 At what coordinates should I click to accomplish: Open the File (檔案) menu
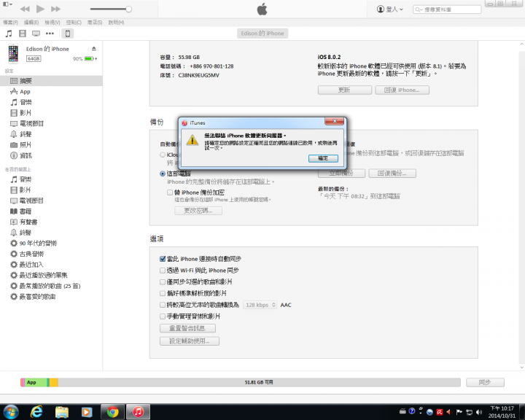click(x=10, y=23)
